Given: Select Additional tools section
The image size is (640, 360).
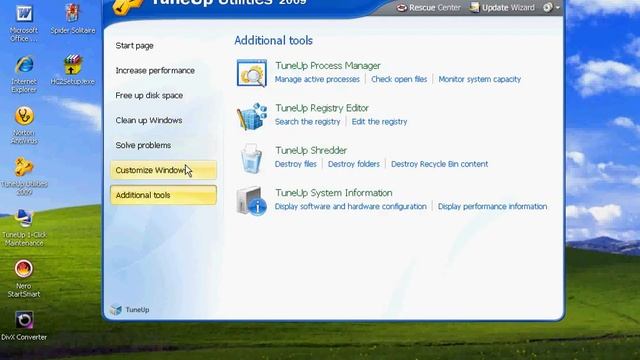Looking at the screenshot, I should pyautogui.click(x=163, y=195).
